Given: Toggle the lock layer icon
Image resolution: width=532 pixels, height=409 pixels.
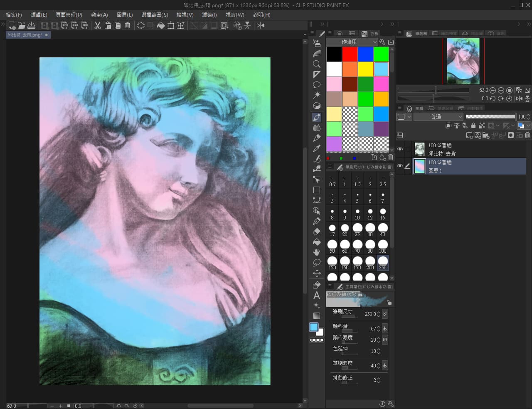Looking at the screenshot, I should pyautogui.click(x=473, y=126).
